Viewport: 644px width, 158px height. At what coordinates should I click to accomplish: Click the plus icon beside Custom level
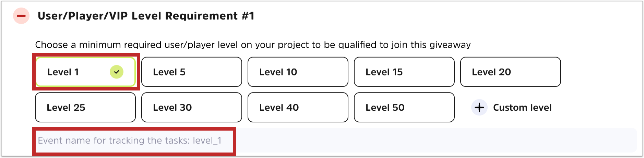pos(479,108)
